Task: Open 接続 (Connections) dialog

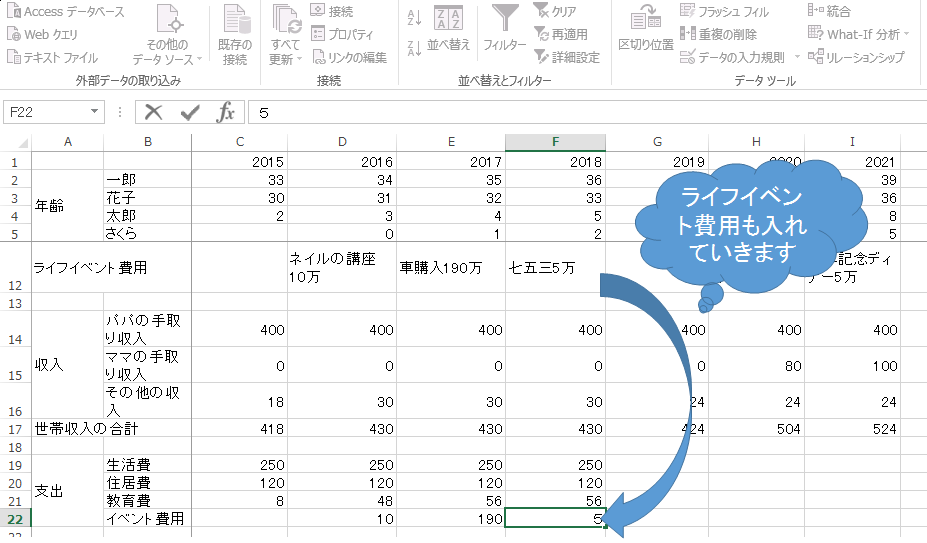Action: [332, 11]
